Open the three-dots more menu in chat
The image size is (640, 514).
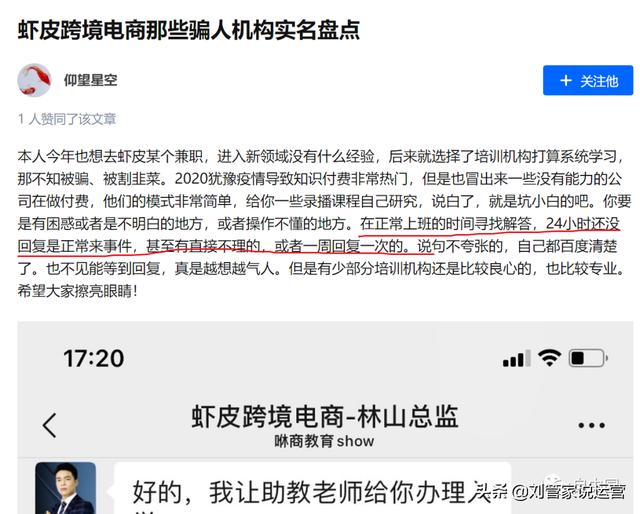pos(591,425)
